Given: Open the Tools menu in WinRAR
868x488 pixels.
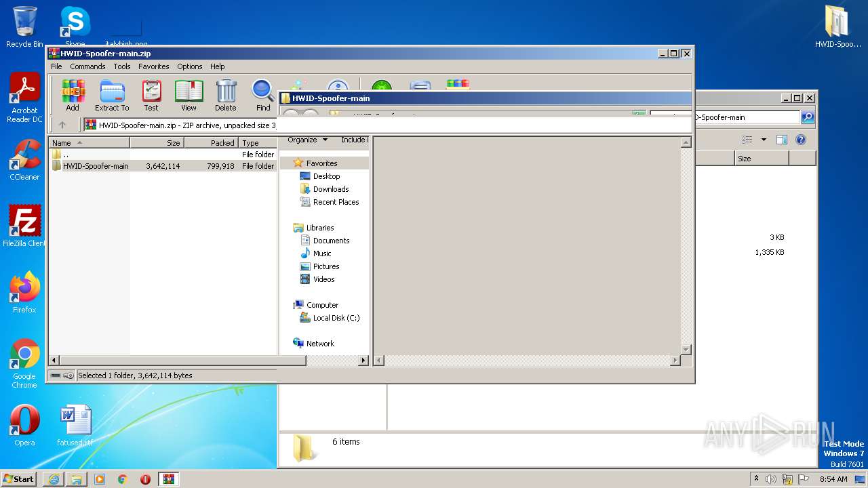Looking at the screenshot, I should click(x=122, y=66).
